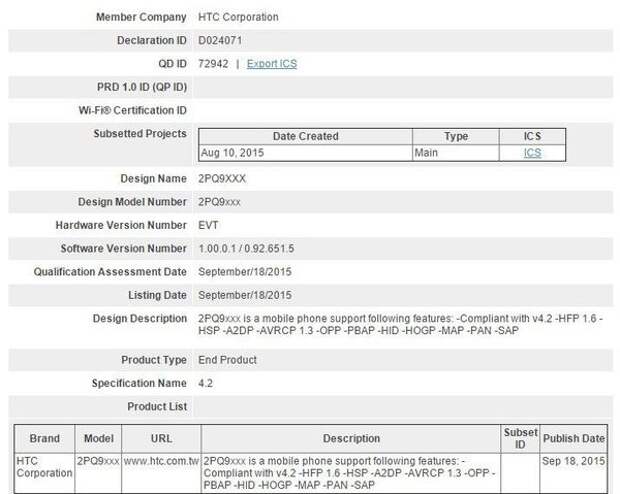Open the ICS link in Subsetted Projects row
The image size is (620, 494).
pyautogui.click(x=532, y=153)
